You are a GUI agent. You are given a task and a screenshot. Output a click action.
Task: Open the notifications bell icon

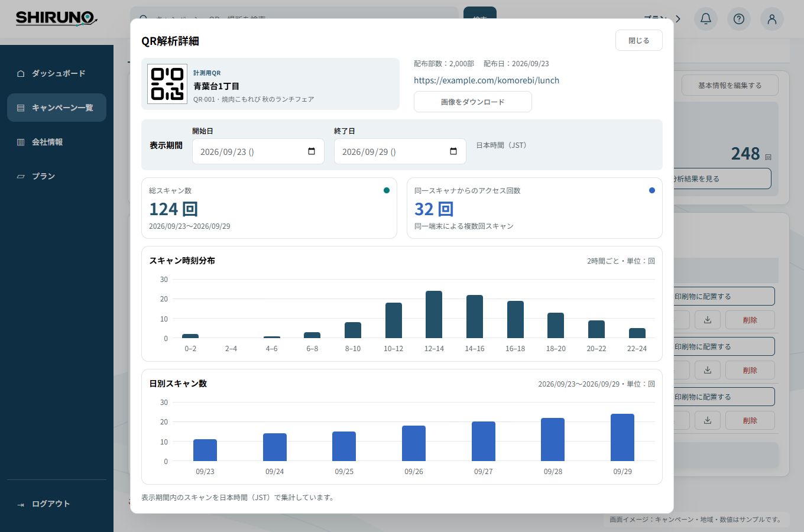coord(706,19)
